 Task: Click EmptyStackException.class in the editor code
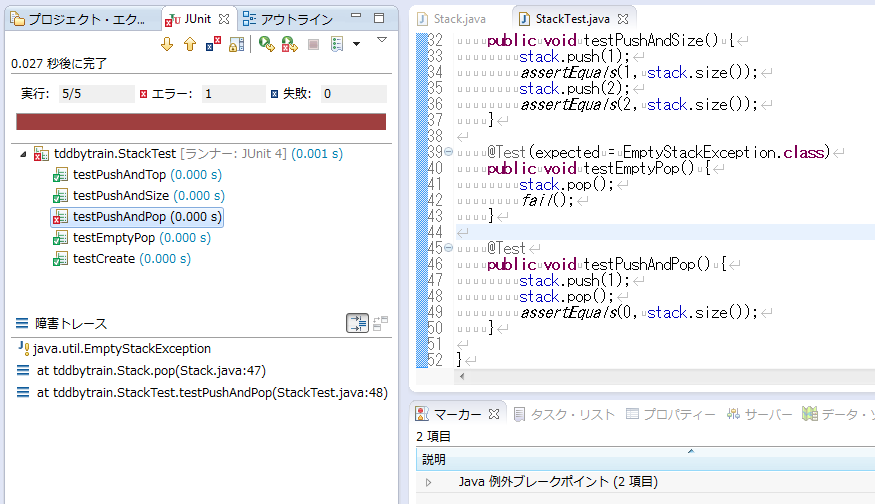coord(726,152)
